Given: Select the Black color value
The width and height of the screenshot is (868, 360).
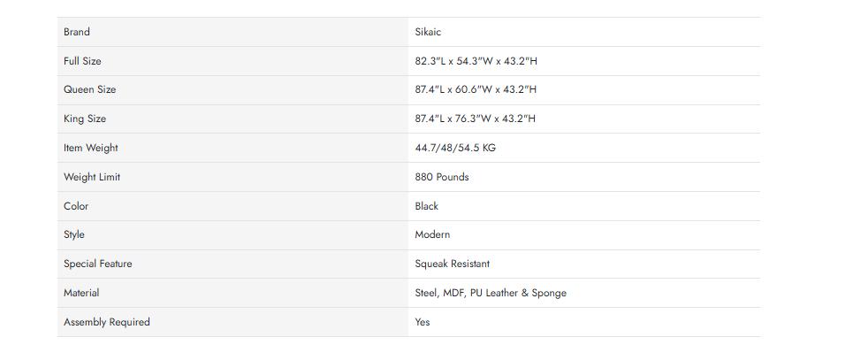Looking at the screenshot, I should coord(427,206).
